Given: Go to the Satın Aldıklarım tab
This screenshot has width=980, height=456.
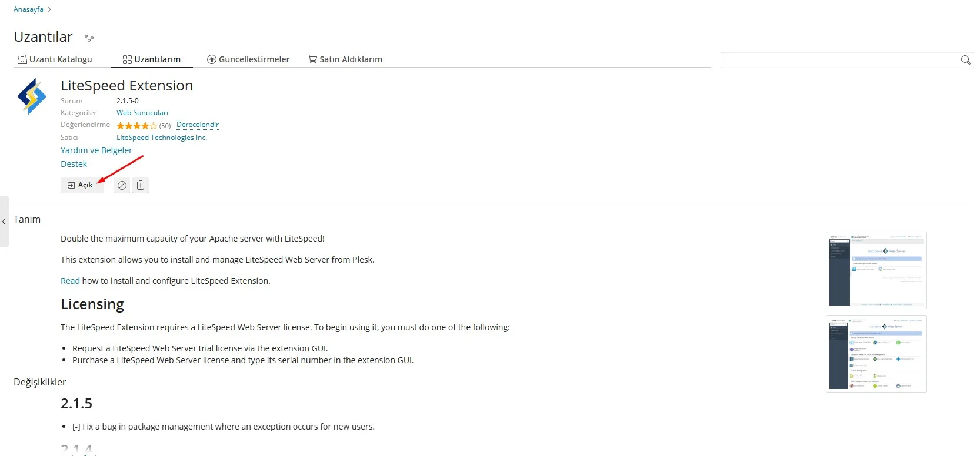Looking at the screenshot, I should [x=345, y=59].
